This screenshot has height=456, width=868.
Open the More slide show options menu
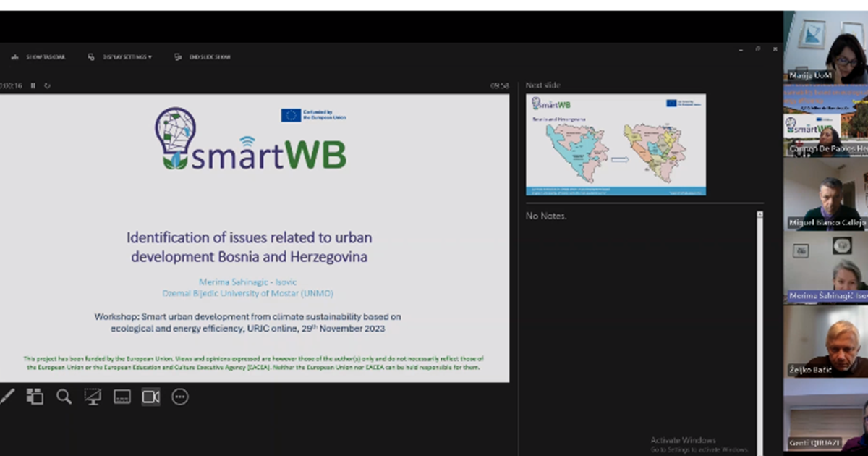(x=179, y=397)
